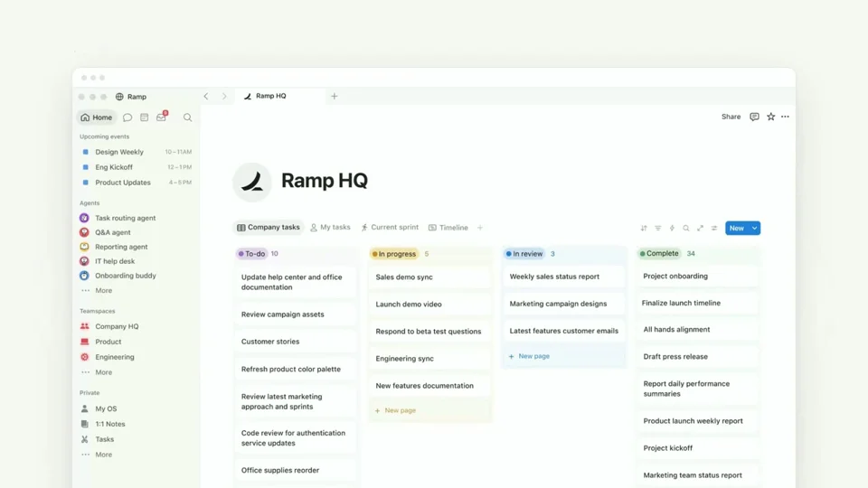Open the Marketing campaign designs card
This screenshot has width=868, height=488.
[x=563, y=304]
